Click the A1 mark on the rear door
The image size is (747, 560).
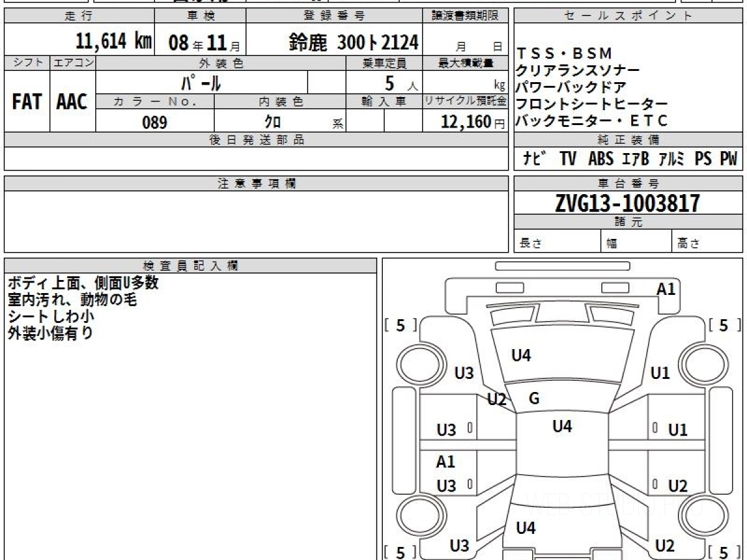pyautogui.click(x=446, y=462)
